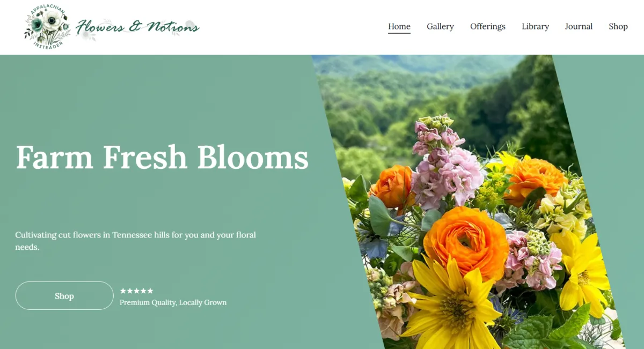Open the Library nav link
644x349 pixels.
535,26
